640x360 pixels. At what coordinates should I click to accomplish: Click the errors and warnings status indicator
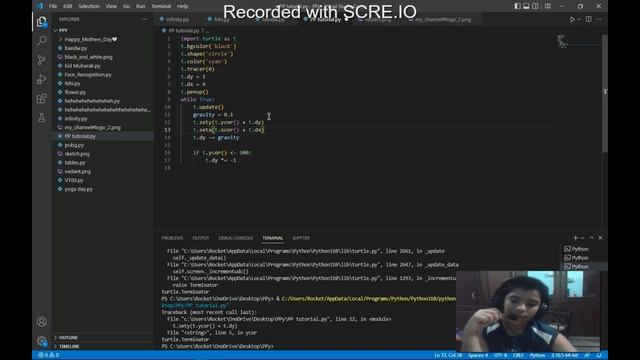[48, 355]
